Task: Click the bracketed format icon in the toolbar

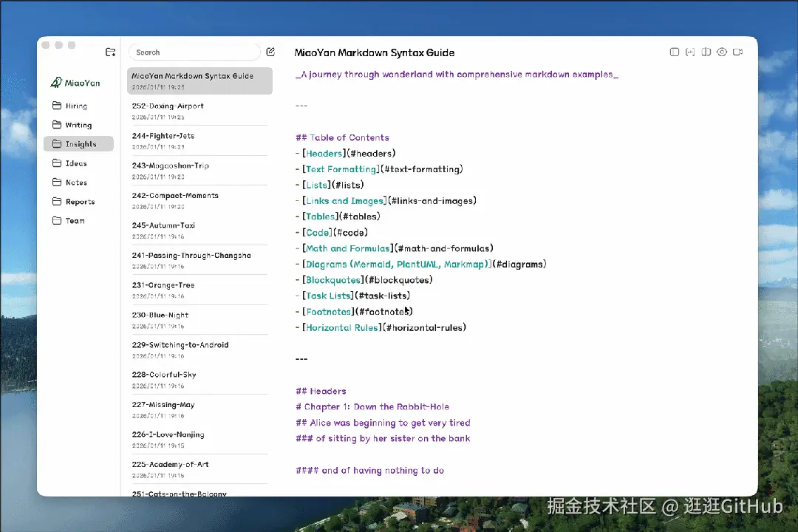Action: click(690, 52)
